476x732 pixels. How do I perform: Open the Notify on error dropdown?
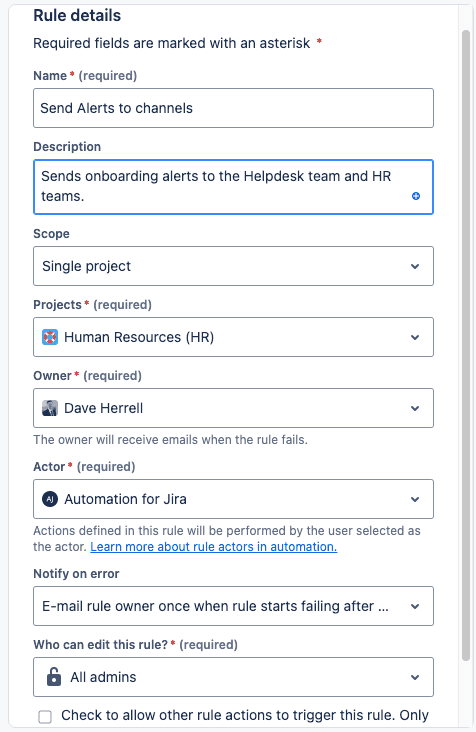click(233, 606)
